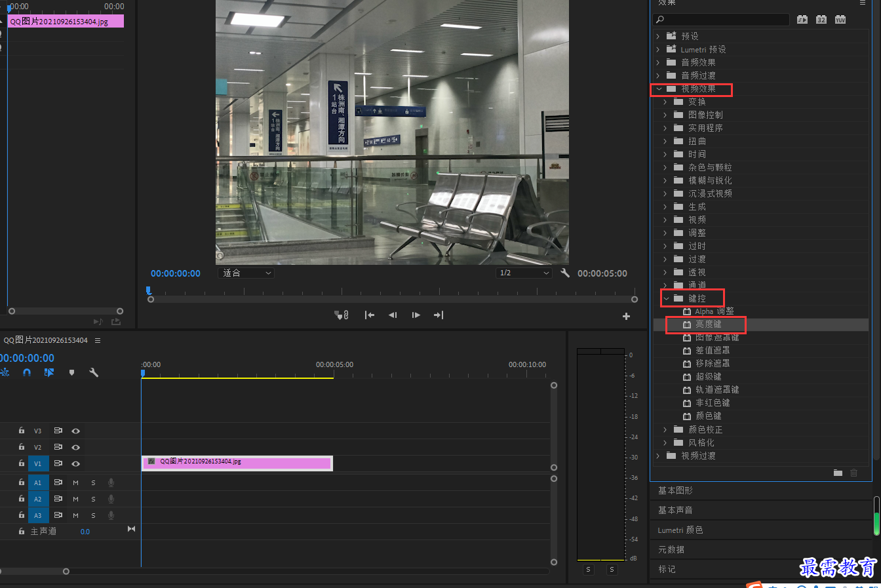The width and height of the screenshot is (881, 588).
Task: Filter 32-bit color effects
Action: pos(821,20)
